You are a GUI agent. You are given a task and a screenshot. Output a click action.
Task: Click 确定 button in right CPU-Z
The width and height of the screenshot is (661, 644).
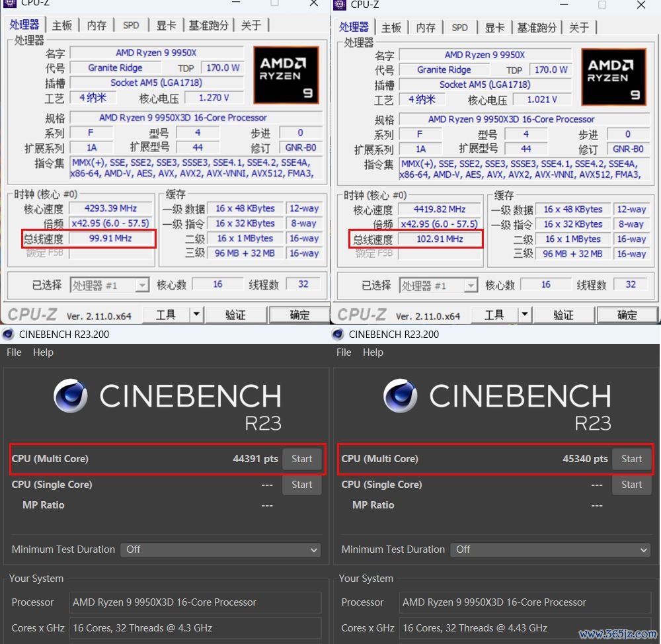point(627,315)
